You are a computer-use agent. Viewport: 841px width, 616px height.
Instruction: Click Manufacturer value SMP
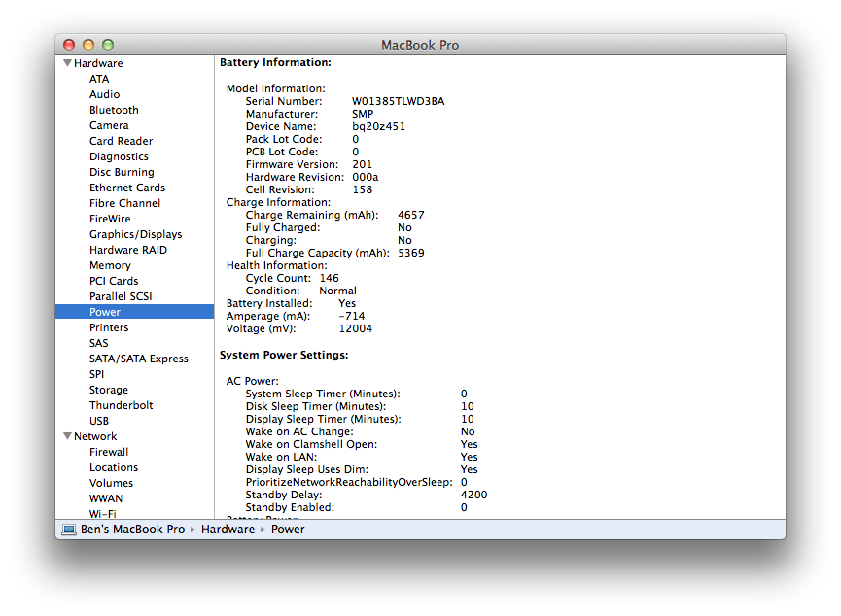[x=363, y=115]
